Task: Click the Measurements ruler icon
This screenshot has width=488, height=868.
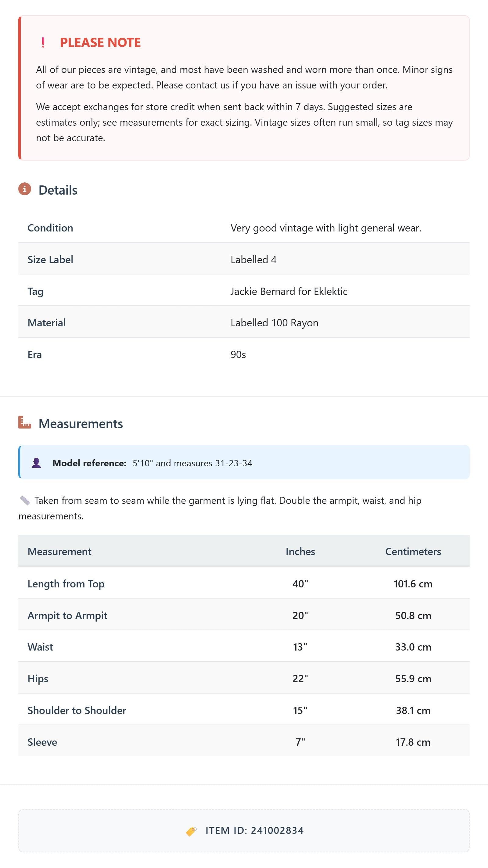Action: pos(25,422)
